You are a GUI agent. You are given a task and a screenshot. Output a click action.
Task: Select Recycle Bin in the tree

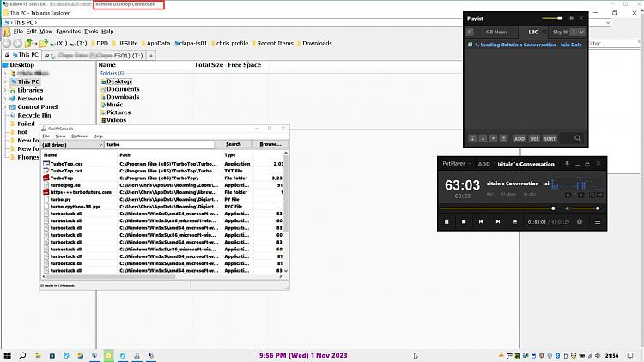click(34, 115)
